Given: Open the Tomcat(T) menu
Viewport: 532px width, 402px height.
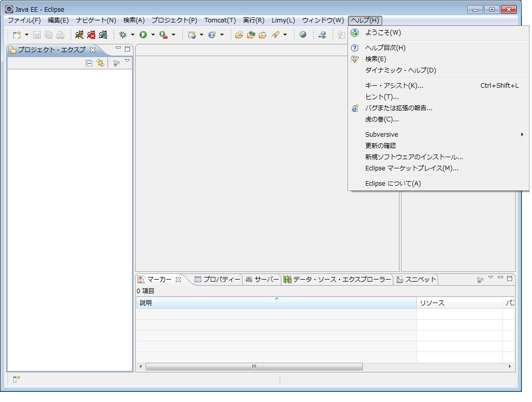Looking at the screenshot, I should coord(220,20).
